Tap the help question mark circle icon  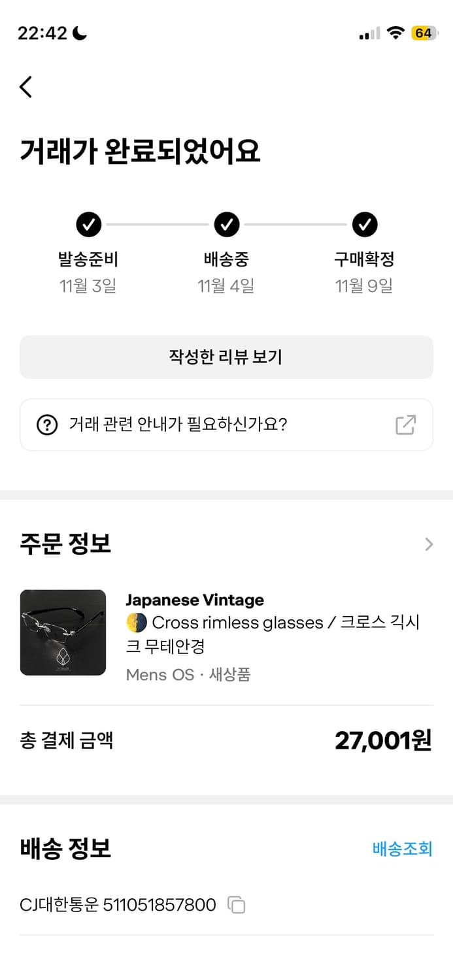[44, 425]
